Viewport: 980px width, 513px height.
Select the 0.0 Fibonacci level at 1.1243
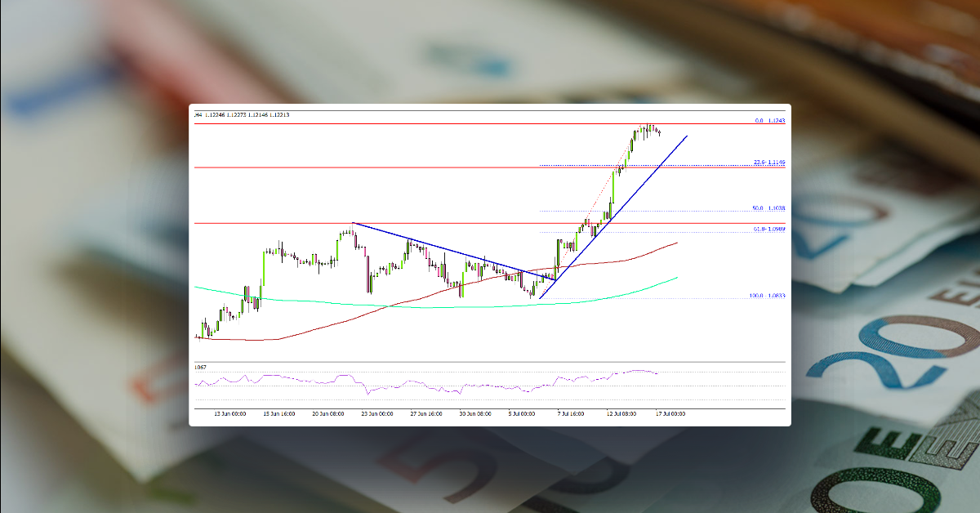click(773, 119)
